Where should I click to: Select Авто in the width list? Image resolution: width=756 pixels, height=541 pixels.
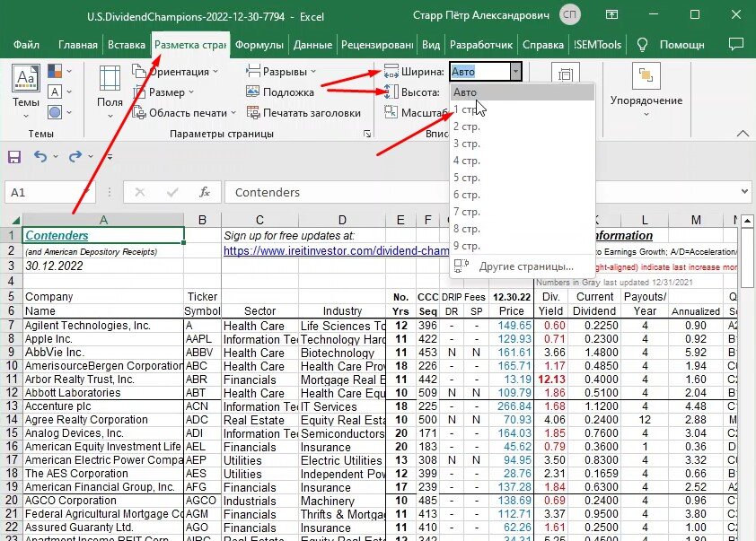pyautogui.click(x=522, y=92)
